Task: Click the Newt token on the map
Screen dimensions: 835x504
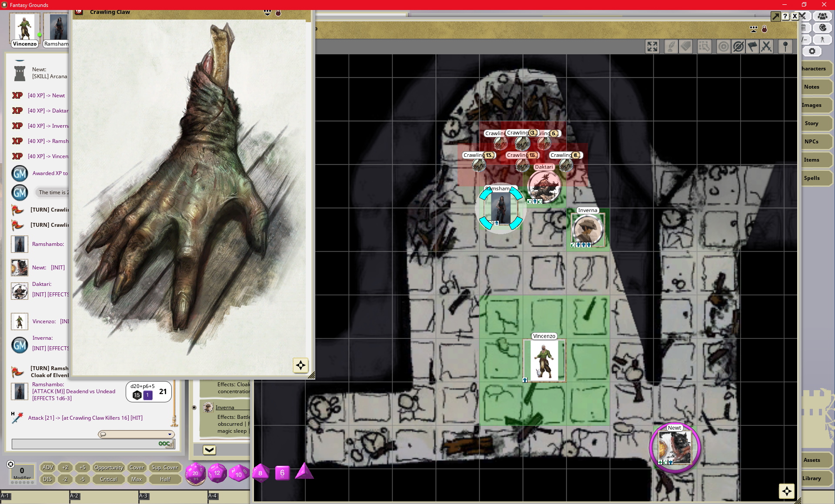Action: (675, 448)
